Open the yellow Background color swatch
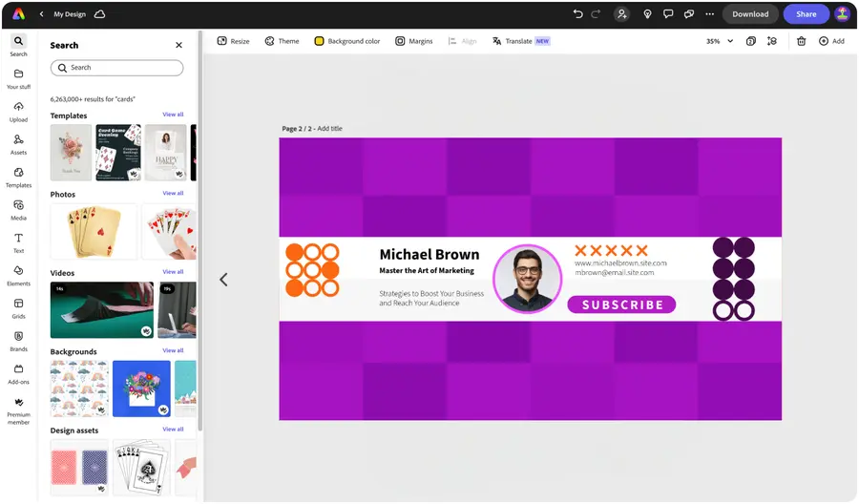The height and width of the screenshot is (504, 859). (319, 41)
